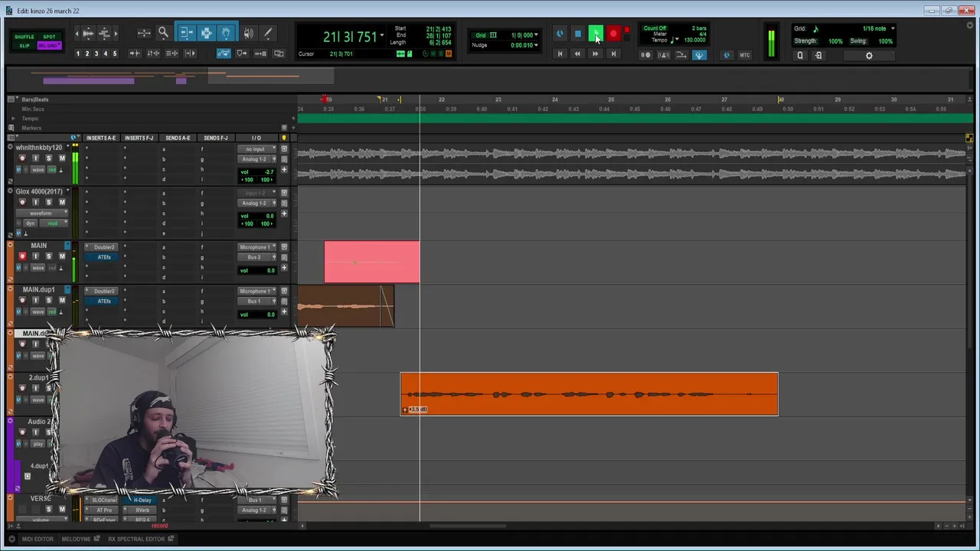Click the tempo value 130.0000
This screenshot has width=980, height=551.
pyautogui.click(x=695, y=40)
